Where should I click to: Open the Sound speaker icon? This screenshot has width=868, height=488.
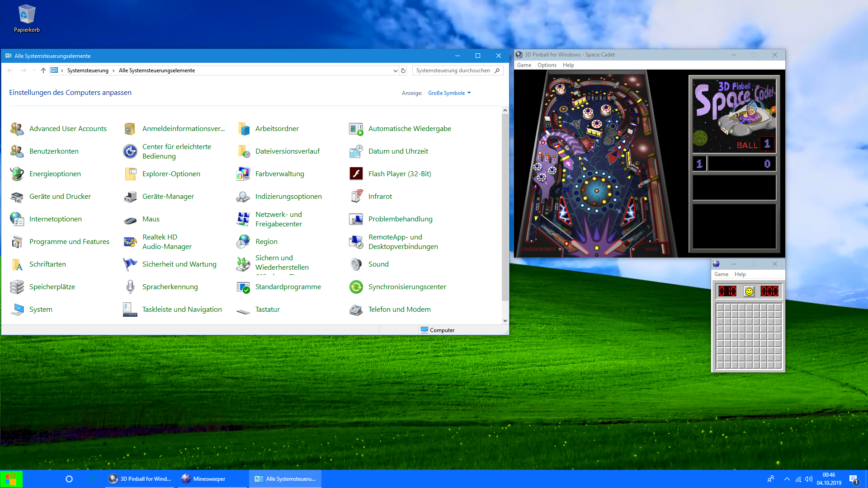coord(356,264)
